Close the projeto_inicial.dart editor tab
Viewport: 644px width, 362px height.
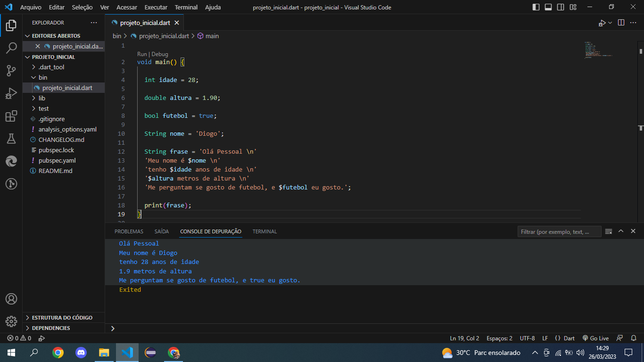pos(177,23)
